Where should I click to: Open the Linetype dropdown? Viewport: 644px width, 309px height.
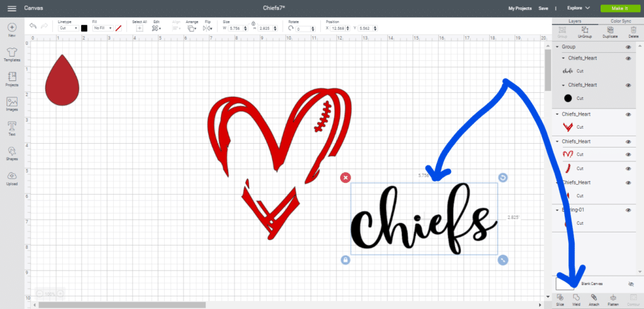point(68,28)
